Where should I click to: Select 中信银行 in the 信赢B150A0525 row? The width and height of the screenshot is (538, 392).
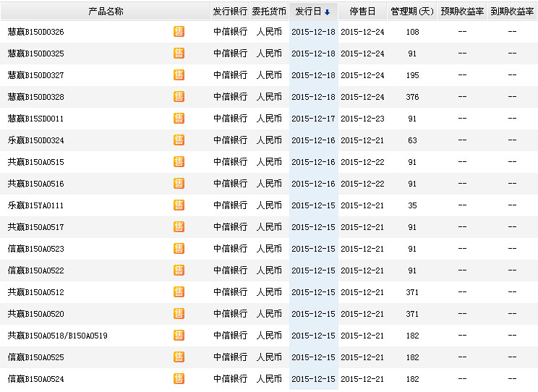(230, 357)
